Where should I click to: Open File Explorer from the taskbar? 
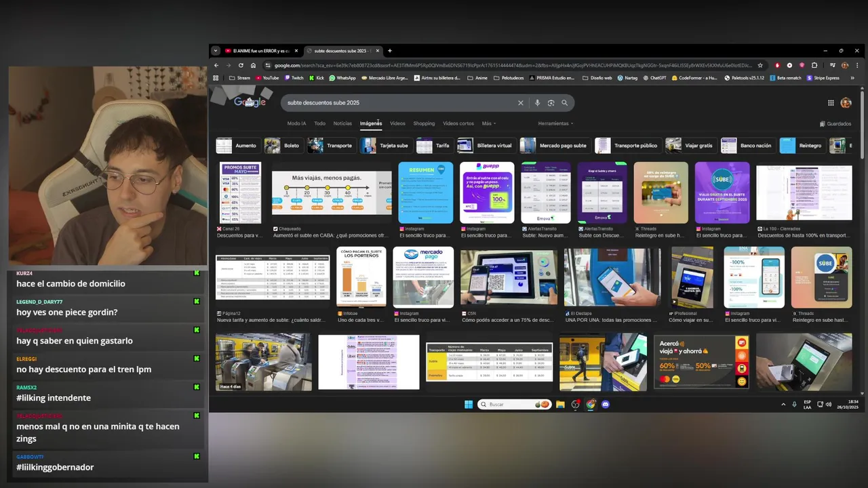(x=560, y=404)
